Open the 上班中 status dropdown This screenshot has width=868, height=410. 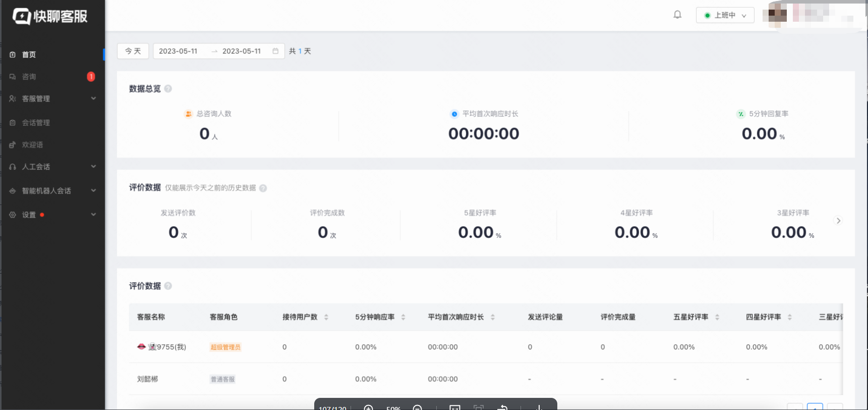(725, 15)
